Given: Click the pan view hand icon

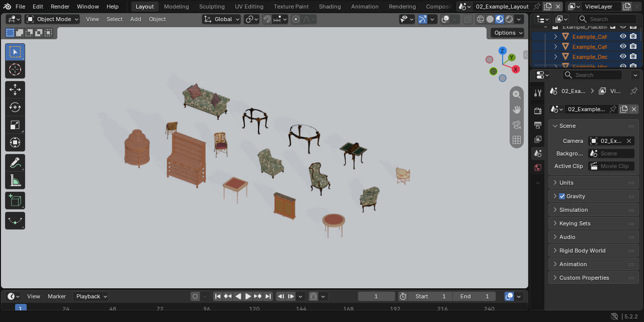Looking at the screenshot, I should tap(517, 109).
